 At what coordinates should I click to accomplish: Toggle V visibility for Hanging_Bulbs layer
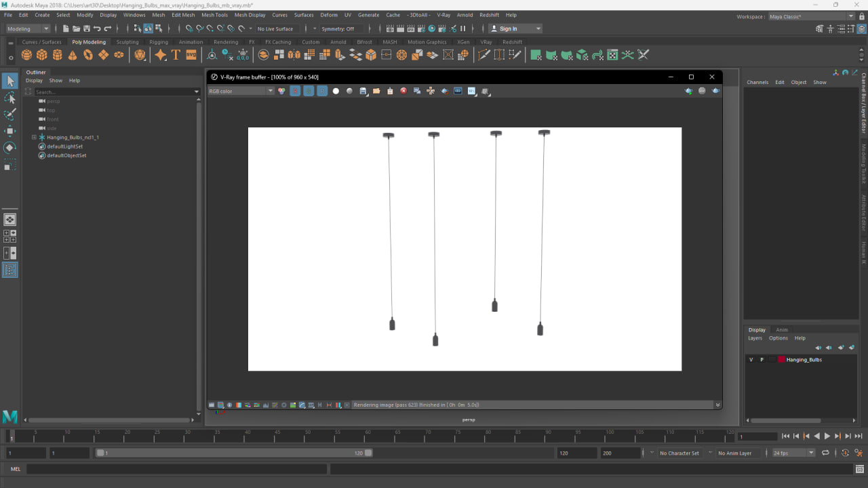point(751,360)
